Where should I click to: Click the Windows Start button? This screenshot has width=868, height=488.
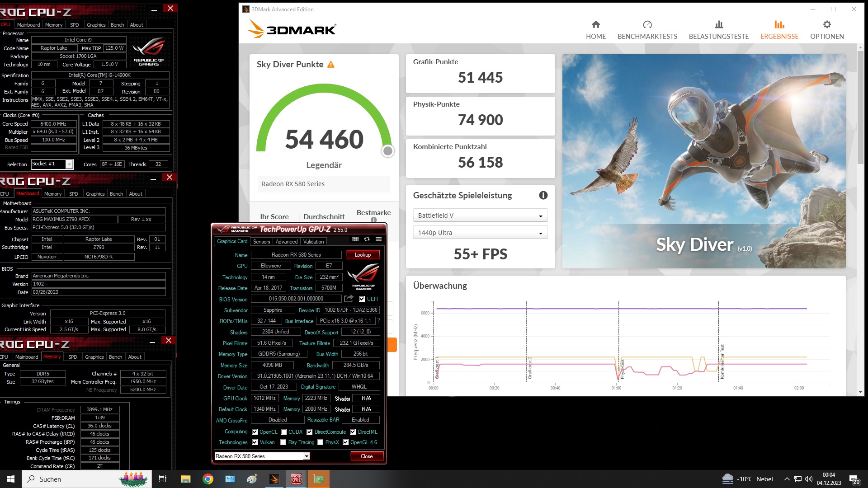coord(11,479)
